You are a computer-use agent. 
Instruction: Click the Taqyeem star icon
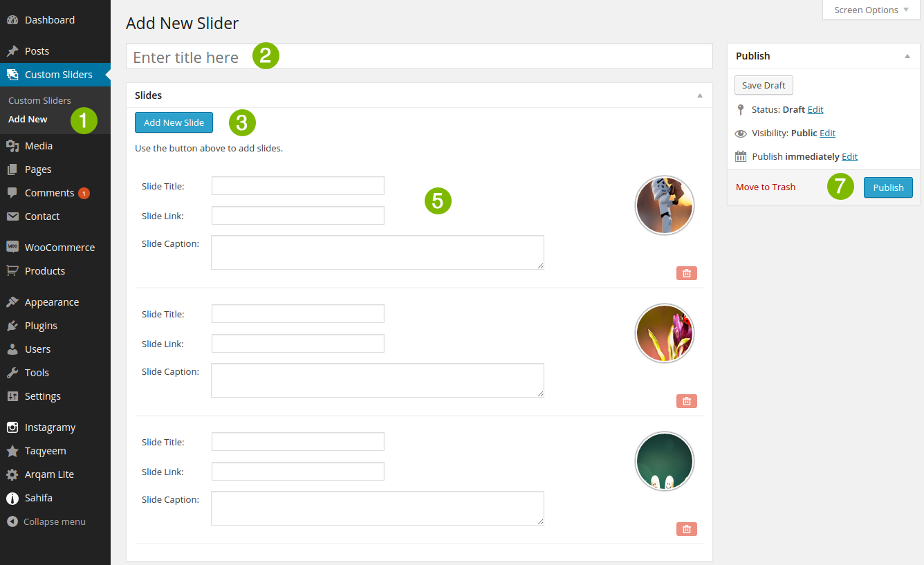pos(12,450)
